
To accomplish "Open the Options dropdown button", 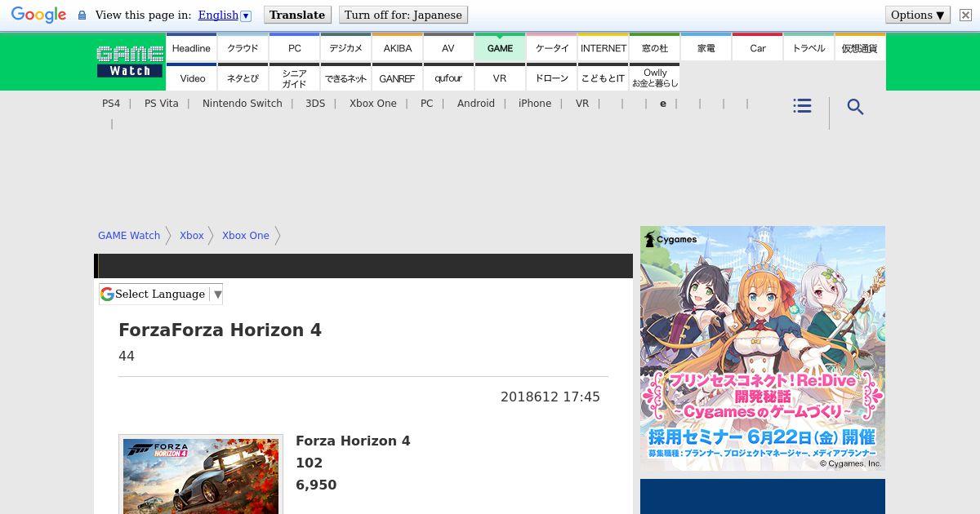I will point(917,15).
